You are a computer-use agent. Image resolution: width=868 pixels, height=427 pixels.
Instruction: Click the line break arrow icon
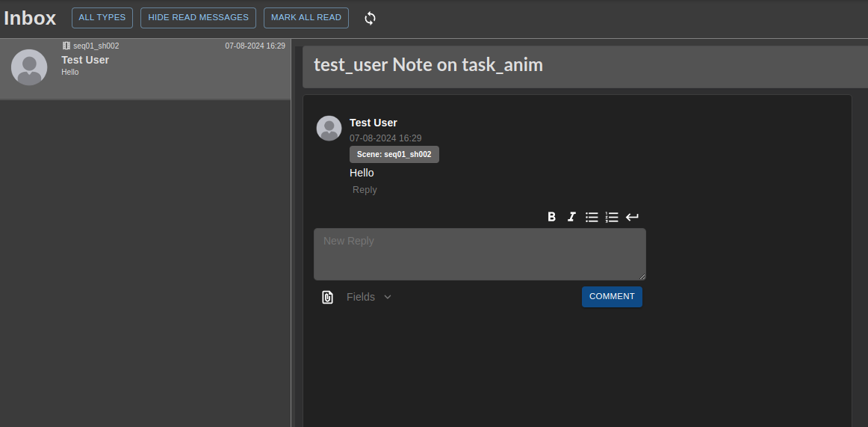pyautogui.click(x=632, y=217)
